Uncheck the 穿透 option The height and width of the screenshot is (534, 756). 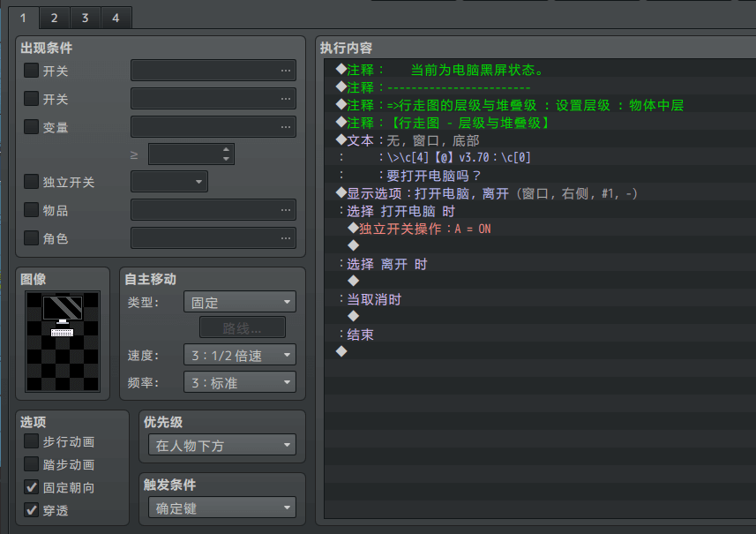click(x=31, y=510)
